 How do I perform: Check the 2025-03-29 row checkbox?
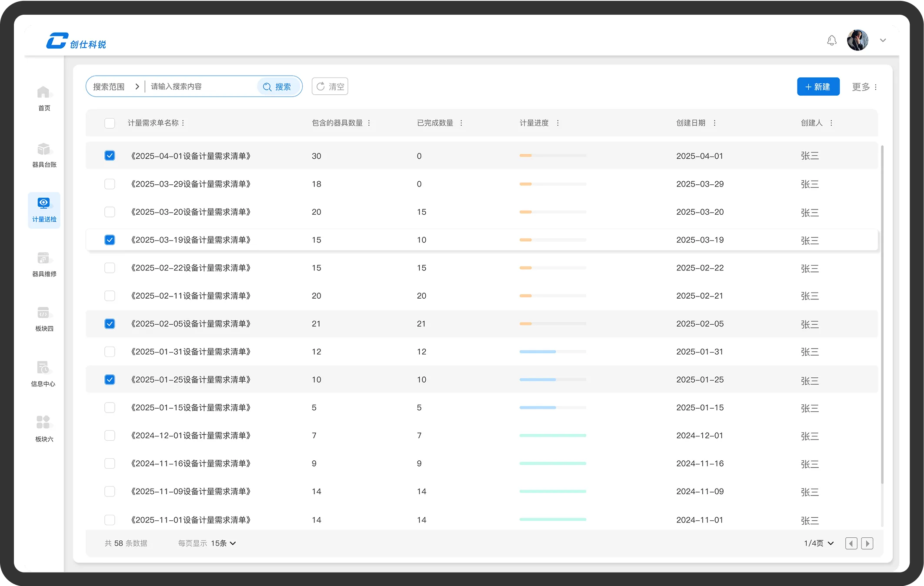click(x=110, y=184)
